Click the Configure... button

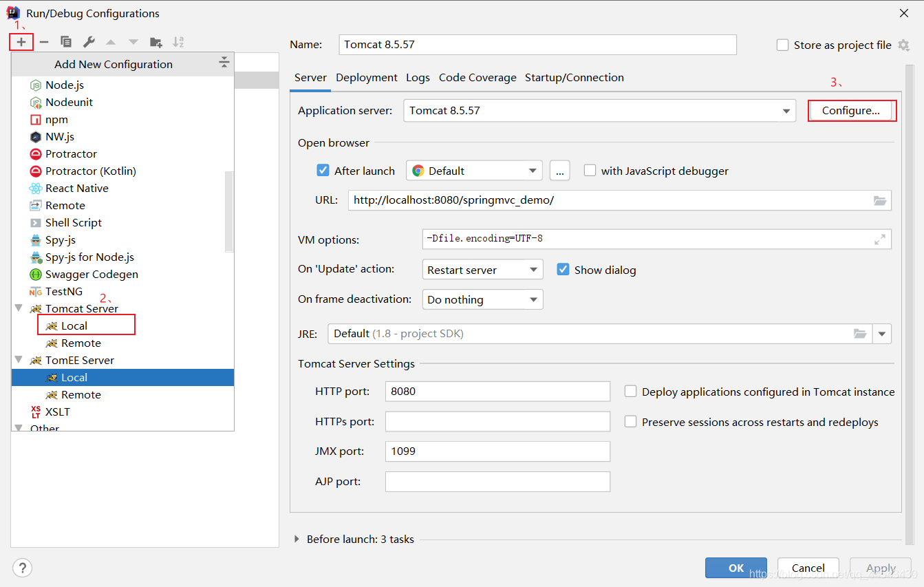click(x=851, y=111)
